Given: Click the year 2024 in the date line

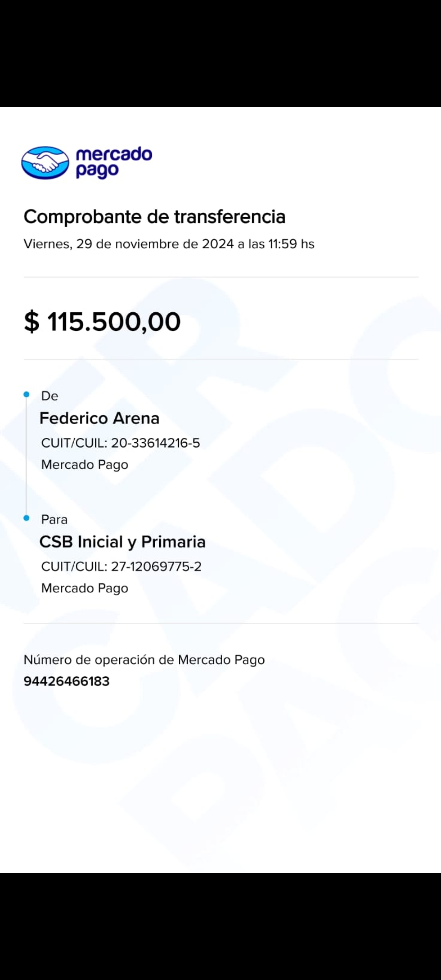Looking at the screenshot, I should [218, 244].
